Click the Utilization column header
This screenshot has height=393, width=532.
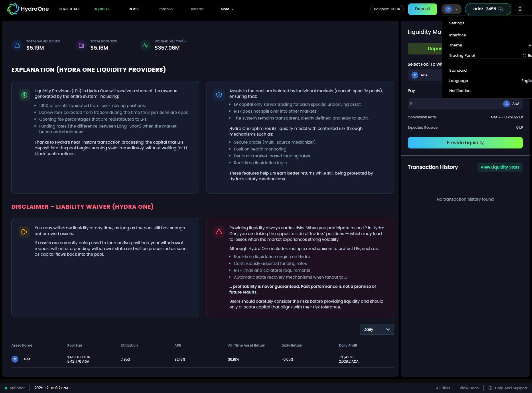(x=129, y=345)
